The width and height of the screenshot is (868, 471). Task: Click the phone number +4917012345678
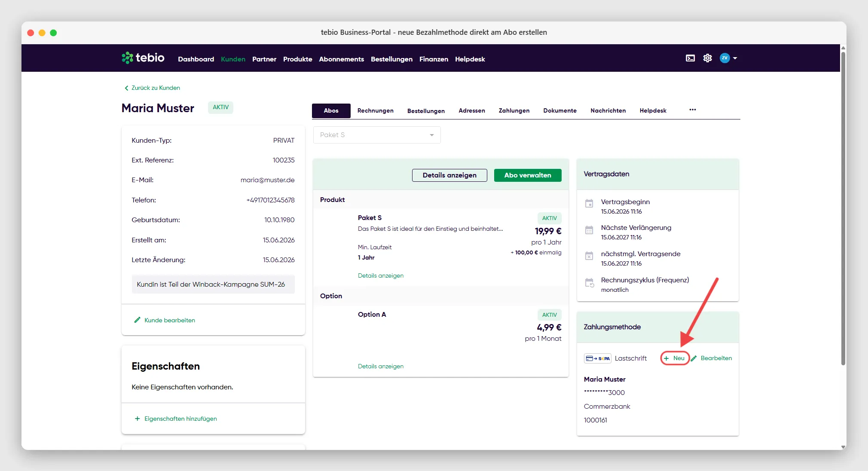[x=270, y=200]
